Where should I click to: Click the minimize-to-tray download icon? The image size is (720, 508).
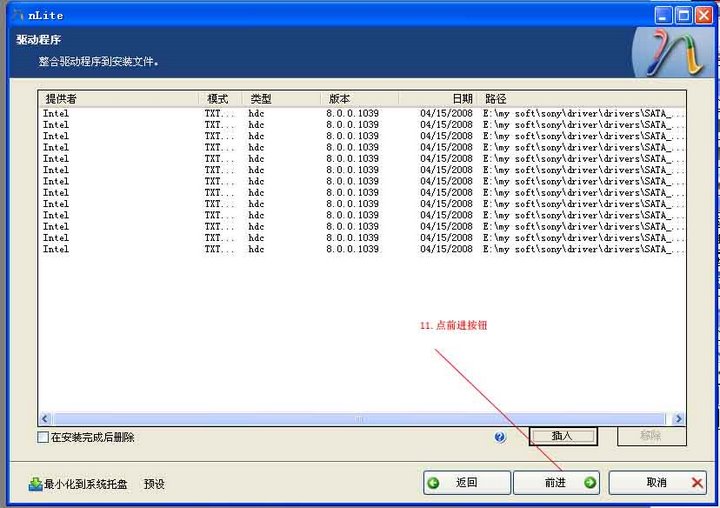[x=35, y=484]
